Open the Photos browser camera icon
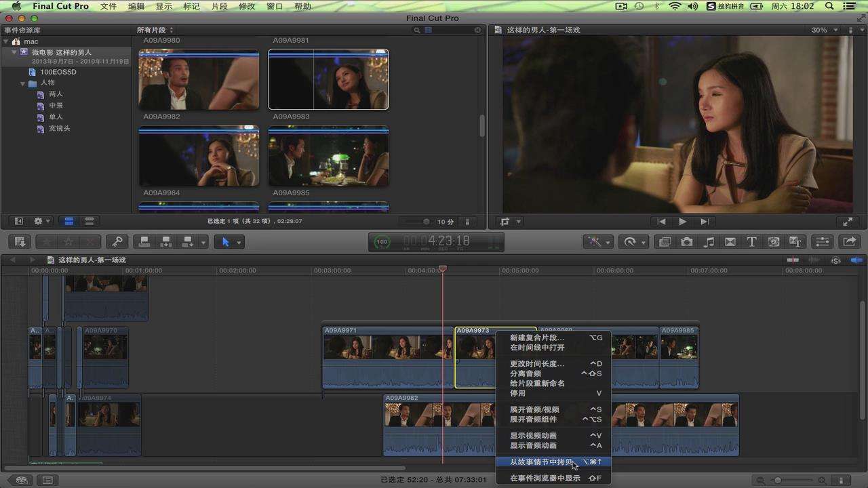Viewport: 868px width, 488px height. click(x=687, y=242)
